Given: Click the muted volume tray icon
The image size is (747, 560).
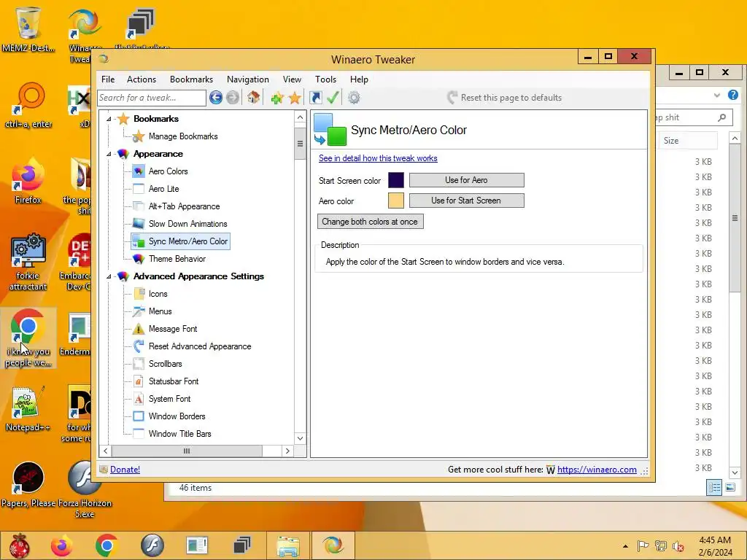Looking at the screenshot, I should pos(678,546).
